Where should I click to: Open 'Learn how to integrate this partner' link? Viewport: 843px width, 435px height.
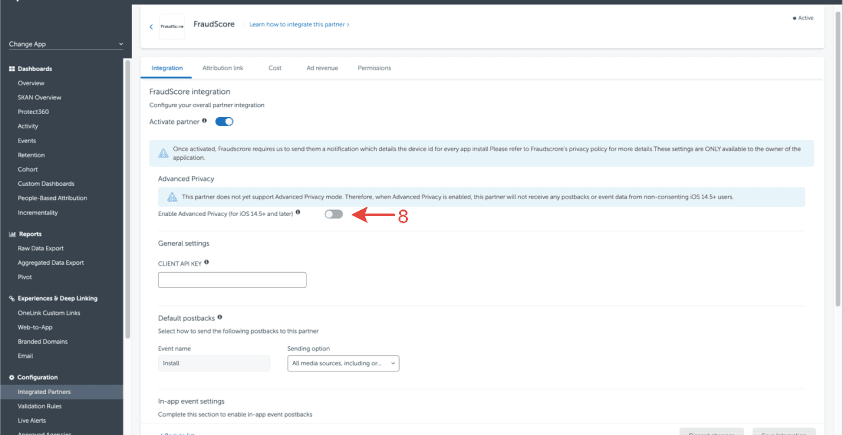299,25
